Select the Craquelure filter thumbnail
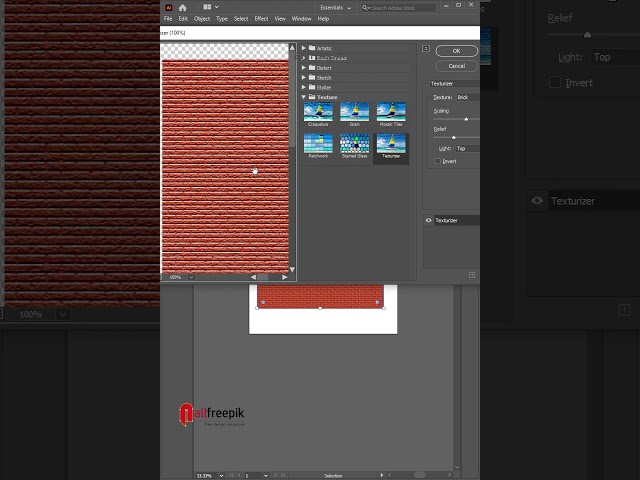Viewport: 640px width, 480px height. [x=318, y=112]
